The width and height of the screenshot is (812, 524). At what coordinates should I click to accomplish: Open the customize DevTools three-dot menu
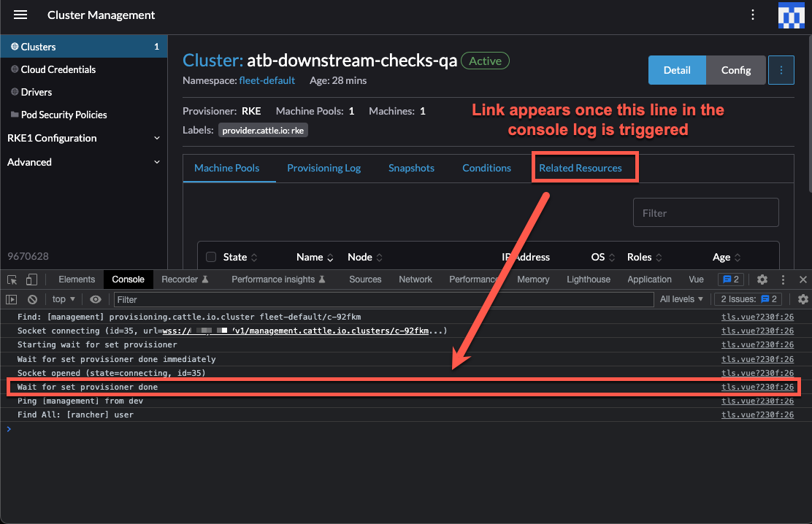783,279
